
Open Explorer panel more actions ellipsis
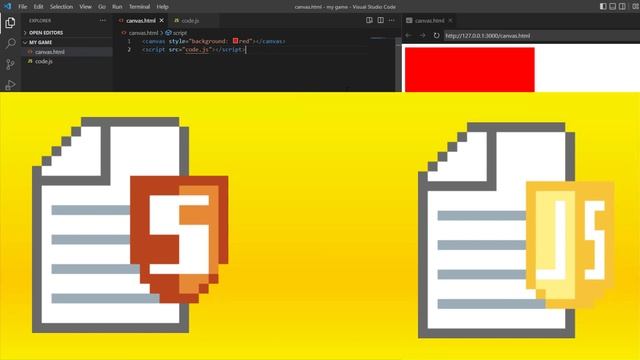click(102, 20)
